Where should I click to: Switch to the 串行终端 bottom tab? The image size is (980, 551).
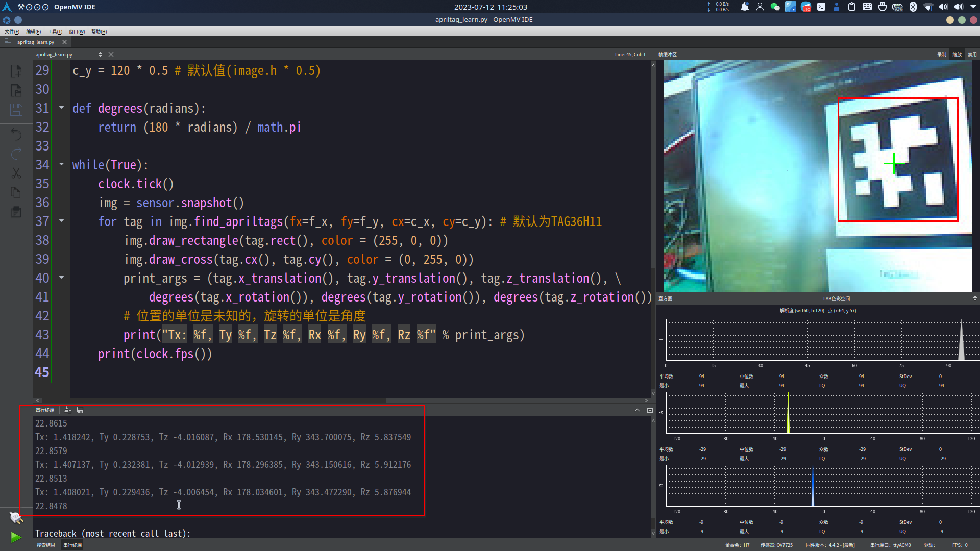click(x=72, y=545)
